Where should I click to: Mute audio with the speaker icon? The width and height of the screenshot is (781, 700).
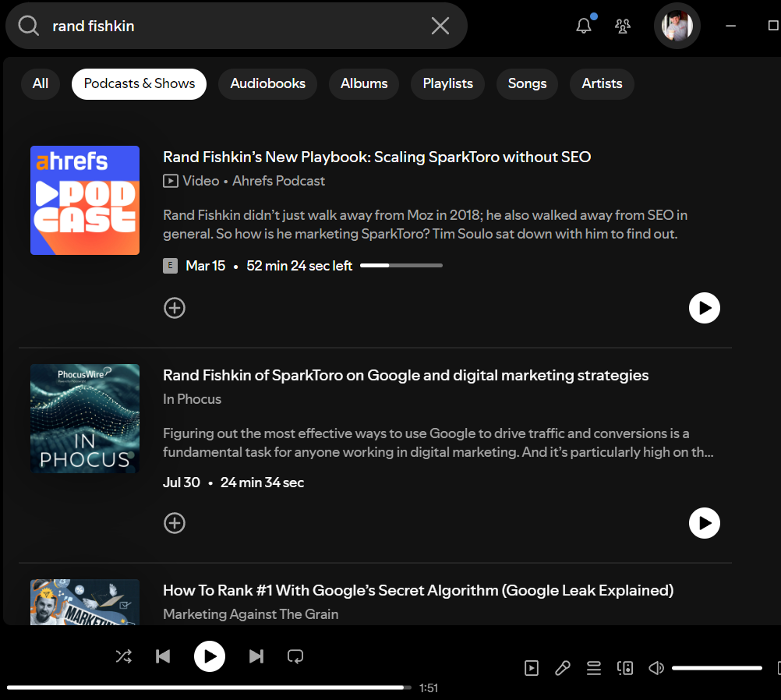click(x=656, y=668)
